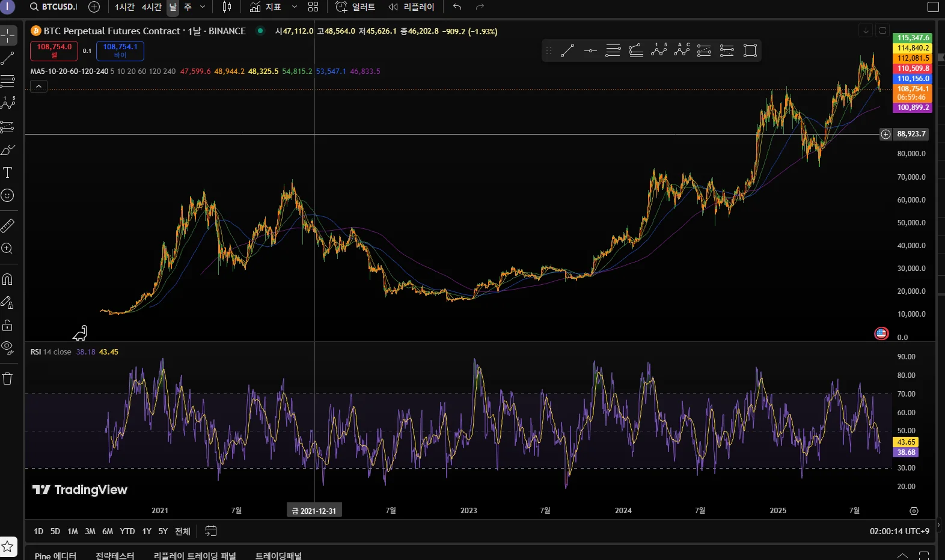Image resolution: width=945 pixels, height=560 pixels.
Task: Open the Pine 에디터 tab
Action: tap(55, 556)
